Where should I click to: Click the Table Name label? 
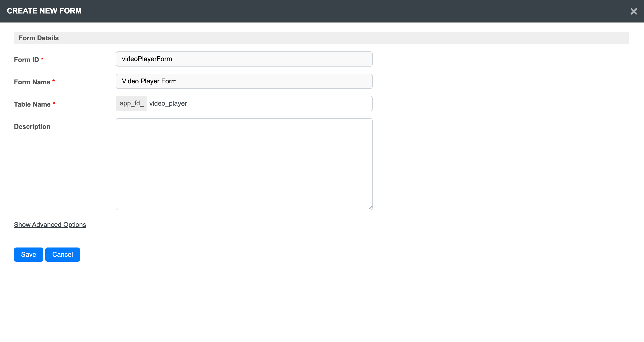pyautogui.click(x=32, y=104)
